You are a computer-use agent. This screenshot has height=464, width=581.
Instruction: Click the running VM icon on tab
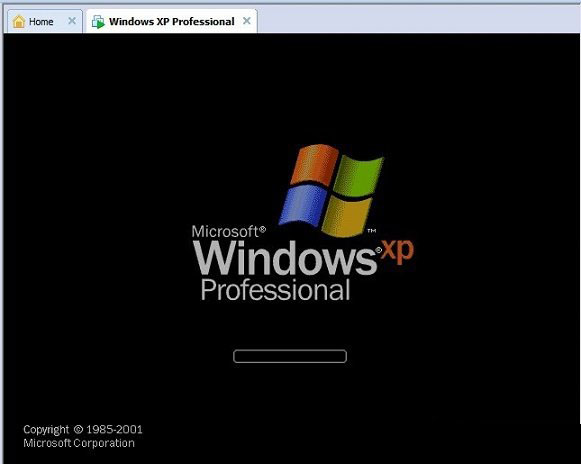tap(98, 22)
